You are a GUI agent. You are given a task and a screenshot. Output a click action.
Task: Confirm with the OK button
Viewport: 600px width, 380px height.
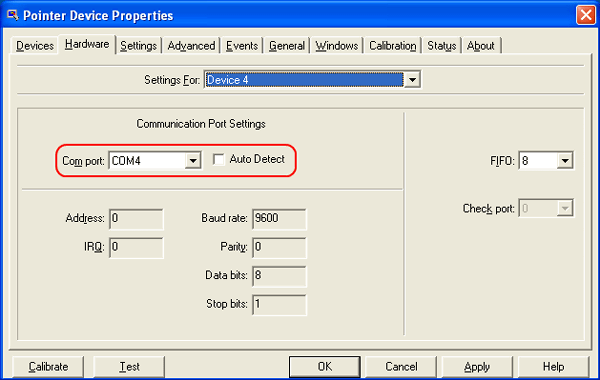pyautogui.click(x=324, y=367)
